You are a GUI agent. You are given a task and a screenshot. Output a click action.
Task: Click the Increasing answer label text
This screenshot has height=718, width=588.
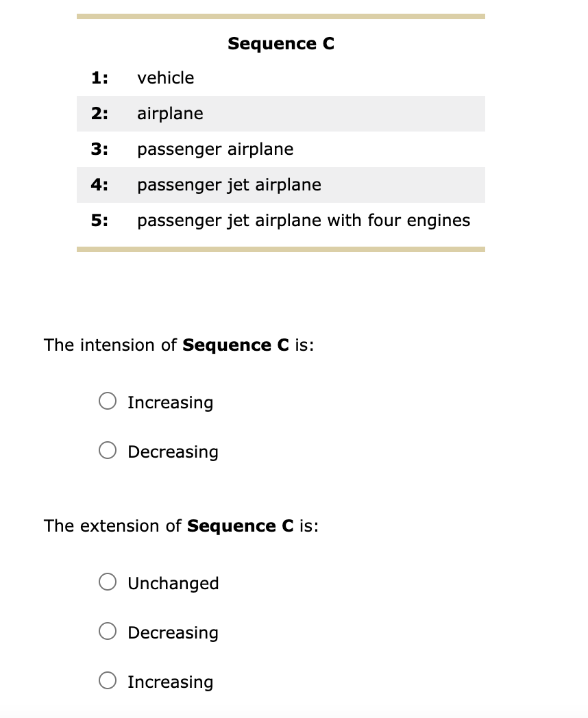click(x=170, y=402)
